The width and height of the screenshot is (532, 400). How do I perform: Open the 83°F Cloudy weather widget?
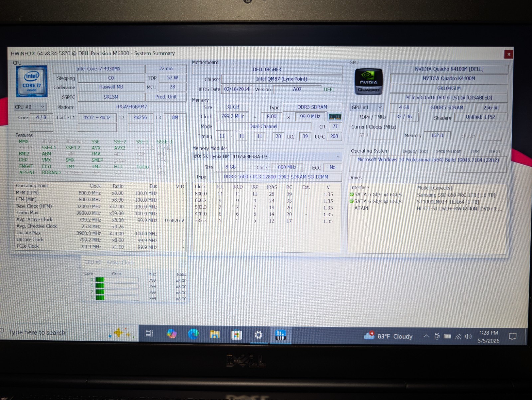388,336
